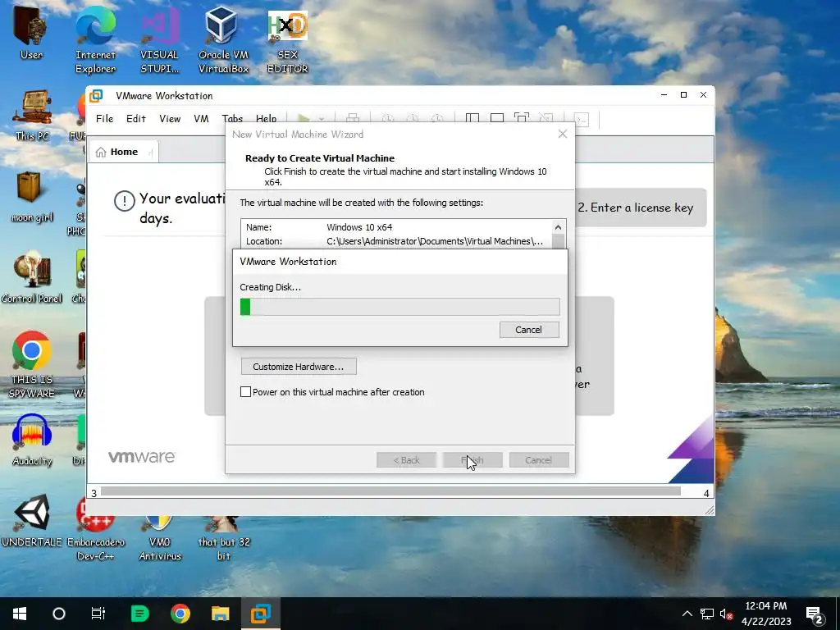Toggle library sidebar view in VMware toolbar
The width and height of the screenshot is (840, 630).
(472, 118)
